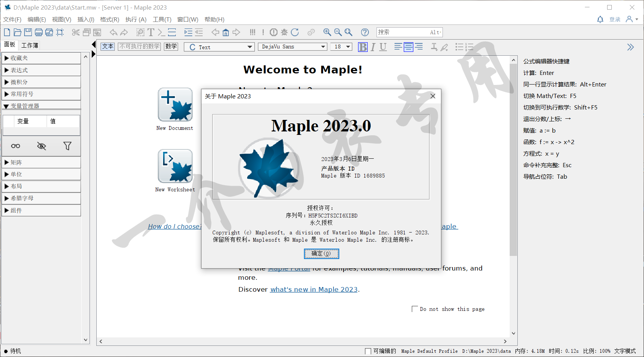644x357 pixels.
Task: Toggle Underline text formatting
Action: point(383,47)
